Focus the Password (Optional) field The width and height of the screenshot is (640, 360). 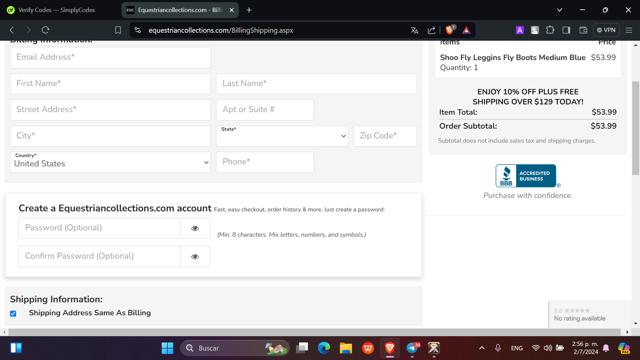click(99, 228)
